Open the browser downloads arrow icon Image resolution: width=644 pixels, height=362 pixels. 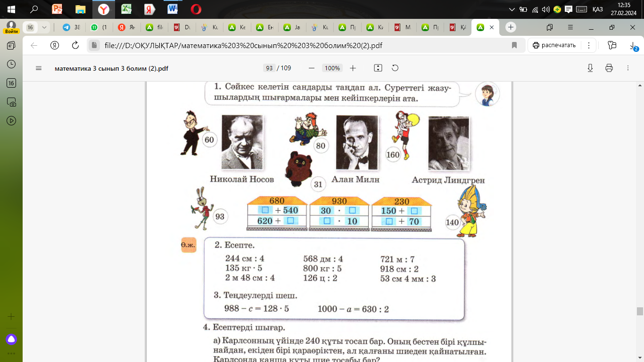[633, 45]
